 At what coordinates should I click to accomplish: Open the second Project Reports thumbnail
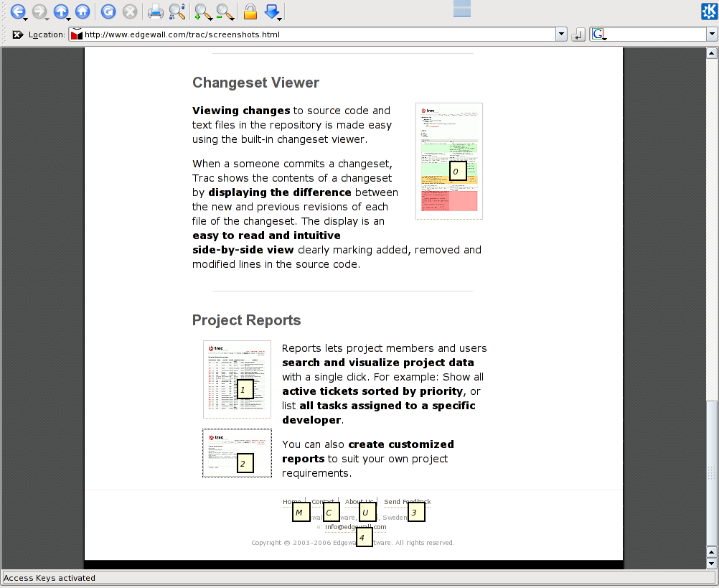pyautogui.click(x=237, y=453)
